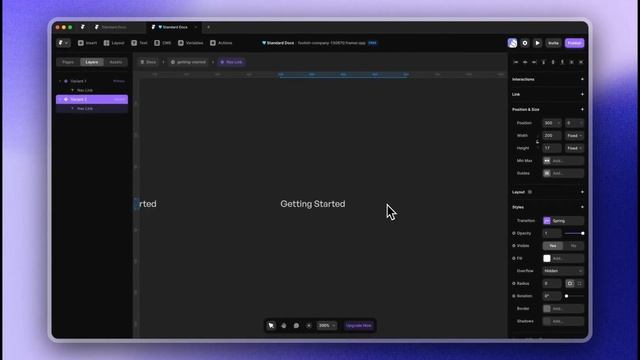
Task: Go to Docs breadcrumb
Action: (x=148, y=62)
